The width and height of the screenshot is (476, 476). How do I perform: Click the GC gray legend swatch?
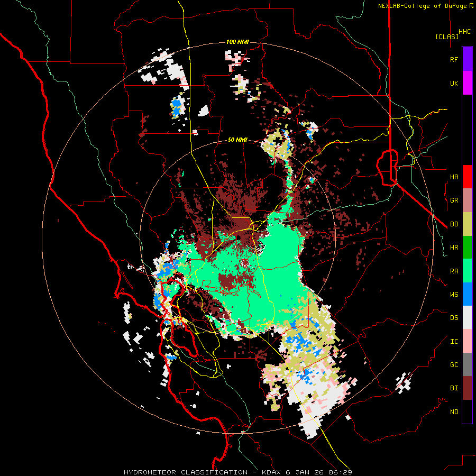(467, 364)
